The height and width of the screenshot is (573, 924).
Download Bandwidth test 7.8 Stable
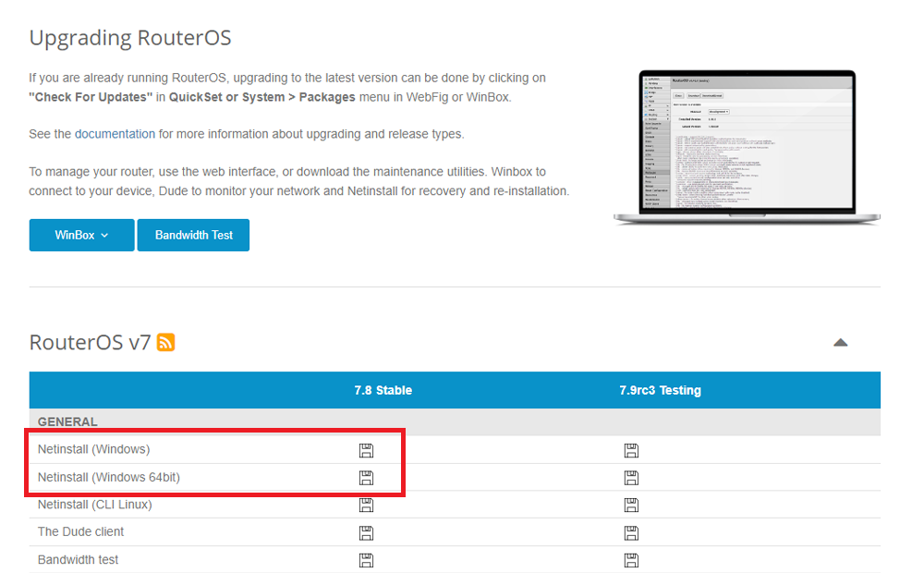click(x=366, y=560)
